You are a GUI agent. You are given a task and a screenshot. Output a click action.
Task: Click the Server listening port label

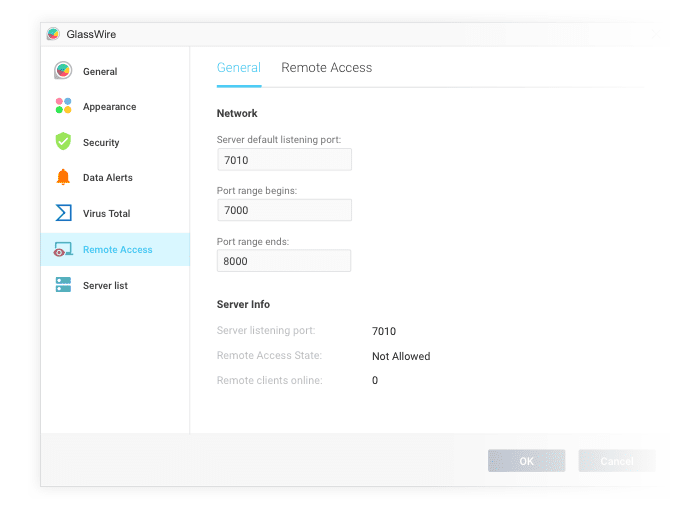(266, 331)
